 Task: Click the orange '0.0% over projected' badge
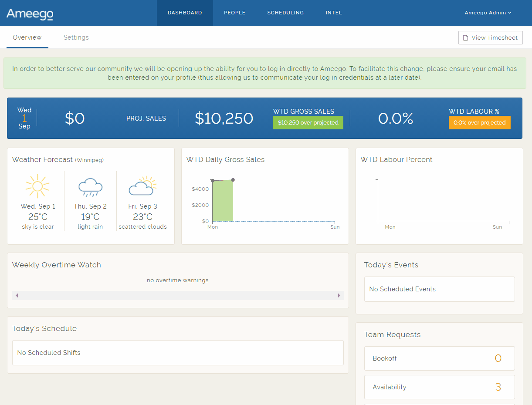(479, 123)
